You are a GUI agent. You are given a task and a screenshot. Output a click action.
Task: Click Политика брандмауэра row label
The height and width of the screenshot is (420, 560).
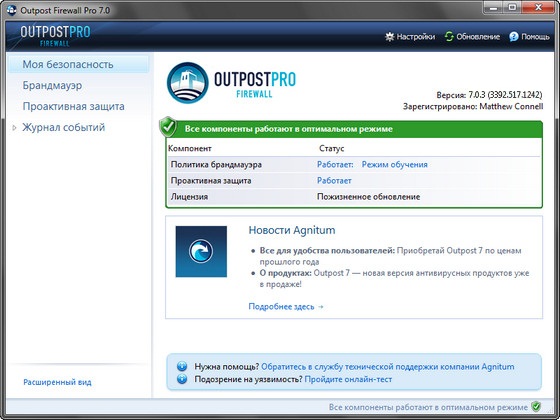click(x=216, y=165)
